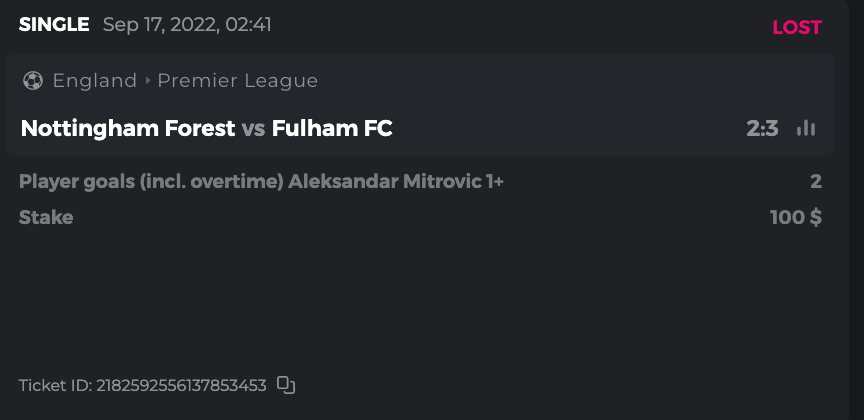Click the 100 $ stake amount
Viewport: 864px width, 420px height.
click(795, 217)
